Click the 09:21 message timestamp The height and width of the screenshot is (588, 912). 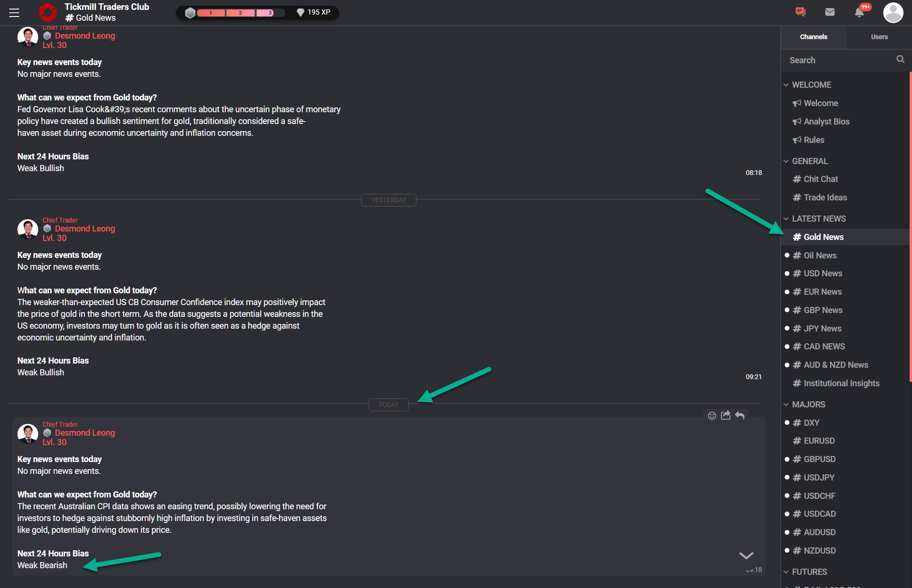click(754, 377)
